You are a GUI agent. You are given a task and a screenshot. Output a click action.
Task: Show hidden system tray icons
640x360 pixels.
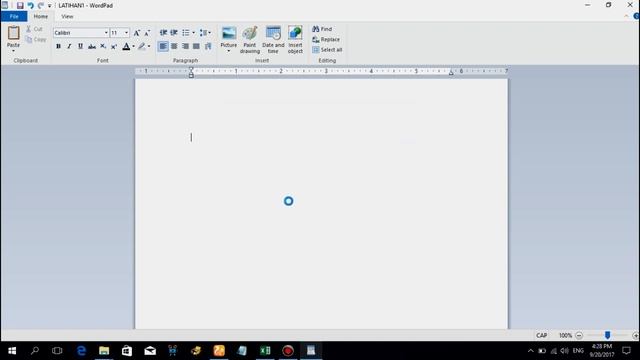click(x=531, y=351)
